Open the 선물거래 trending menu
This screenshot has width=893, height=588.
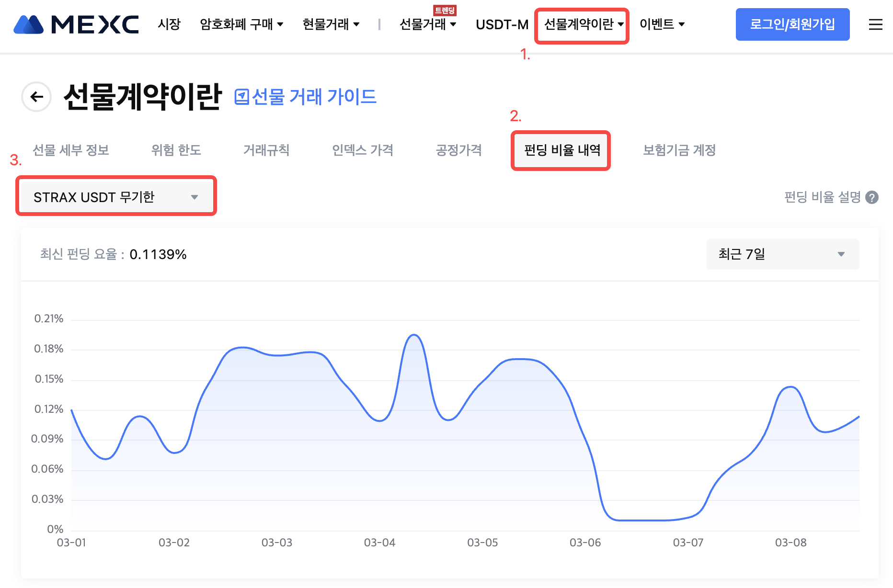(x=427, y=24)
